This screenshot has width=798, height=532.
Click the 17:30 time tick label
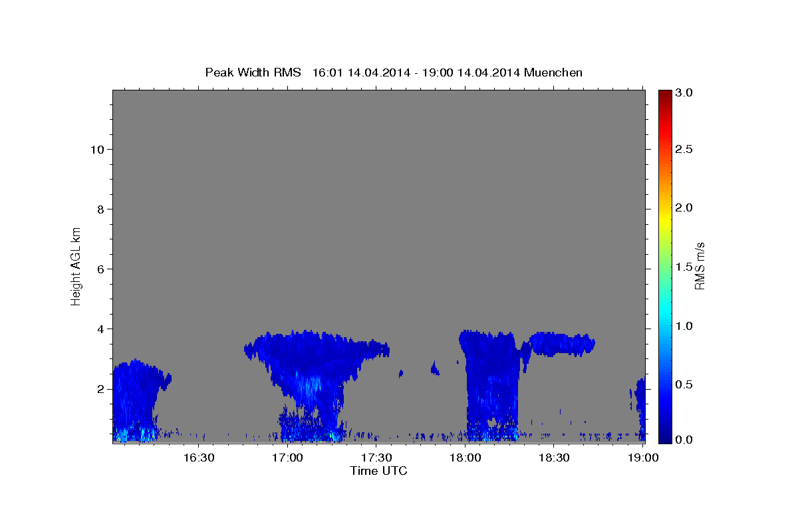(x=376, y=458)
